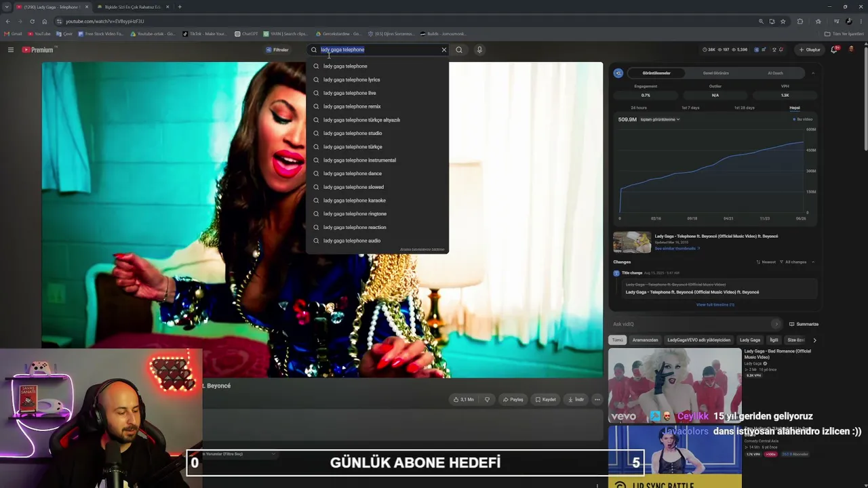Open the Chrome extensions puzzle icon
Screen dimensions: 868x488
click(x=800, y=21)
